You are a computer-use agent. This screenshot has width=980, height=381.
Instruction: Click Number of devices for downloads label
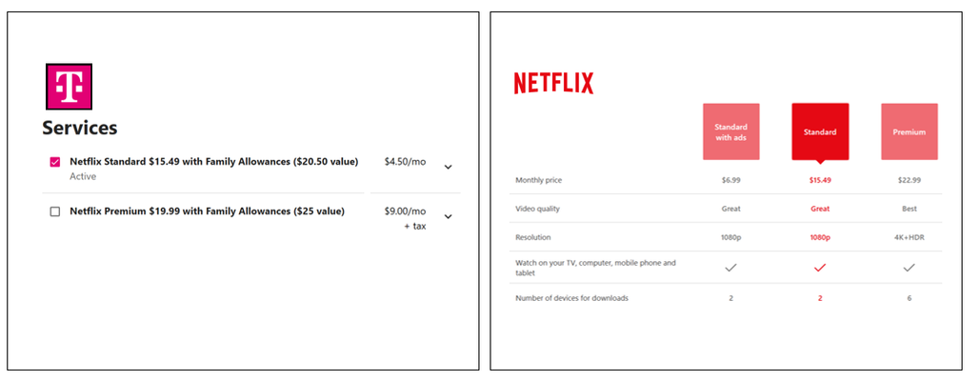pos(571,298)
